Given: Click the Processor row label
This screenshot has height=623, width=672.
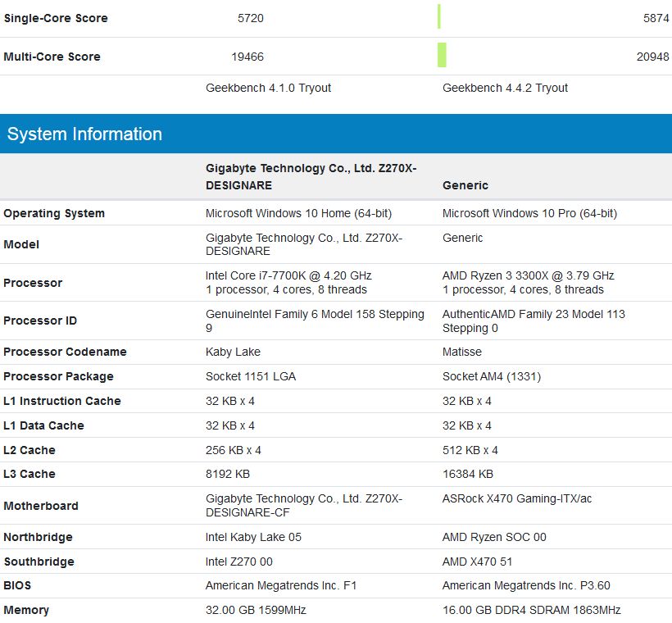Looking at the screenshot, I should [33, 283].
